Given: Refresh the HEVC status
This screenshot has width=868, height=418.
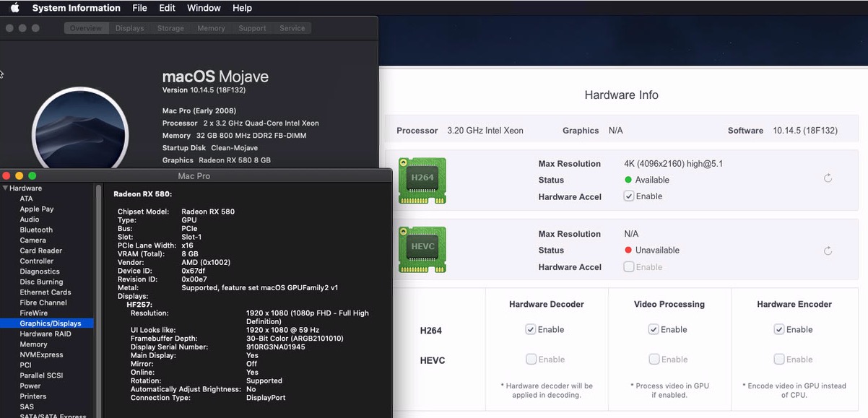Looking at the screenshot, I should coord(828,251).
